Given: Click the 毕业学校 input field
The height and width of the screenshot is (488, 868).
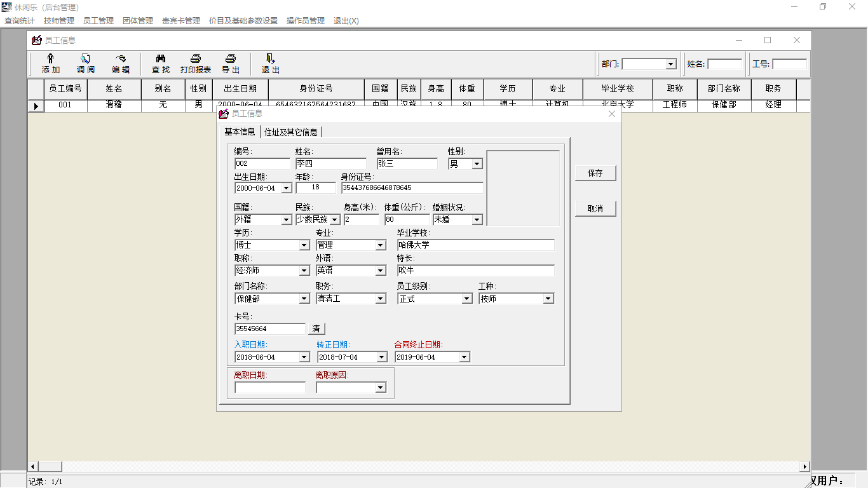Looking at the screenshot, I should [x=475, y=245].
